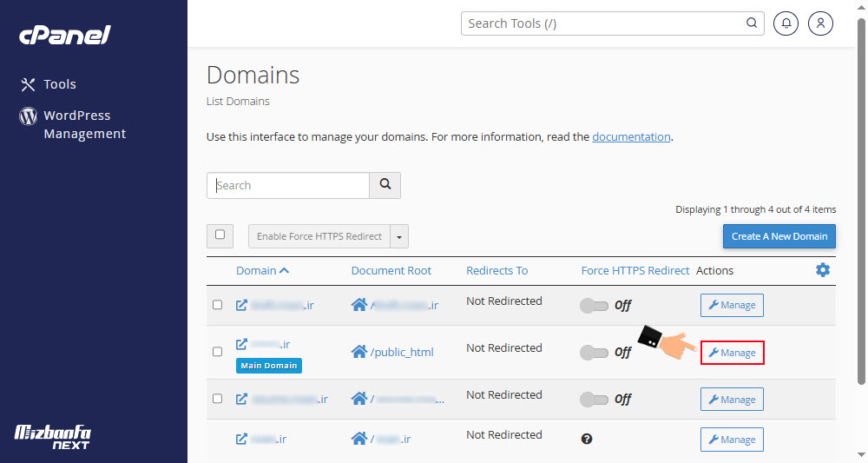Image resolution: width=868 pixels, height=463 pixels.
Task: Toggle Force HTTPS Redirect for Main Domain row
Action: pyautogui.click(x=595, y=352)
